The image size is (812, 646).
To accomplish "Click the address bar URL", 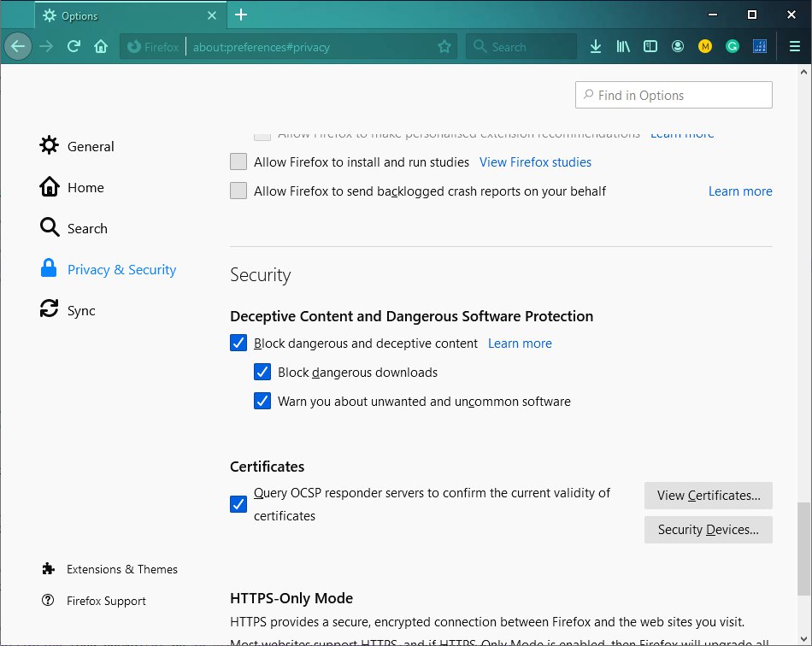I will tap(262, 47).
